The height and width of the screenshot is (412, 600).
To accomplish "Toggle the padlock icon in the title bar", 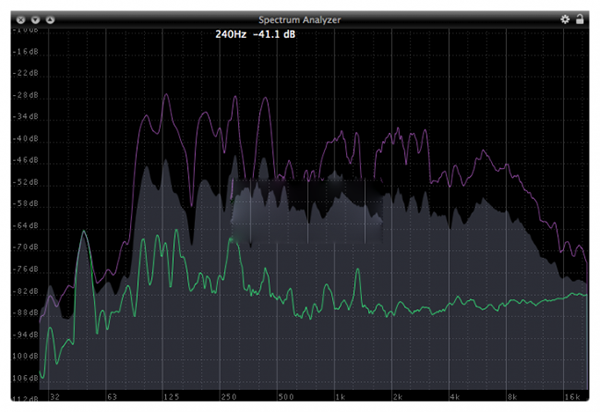I will click(x=580, y=19).
